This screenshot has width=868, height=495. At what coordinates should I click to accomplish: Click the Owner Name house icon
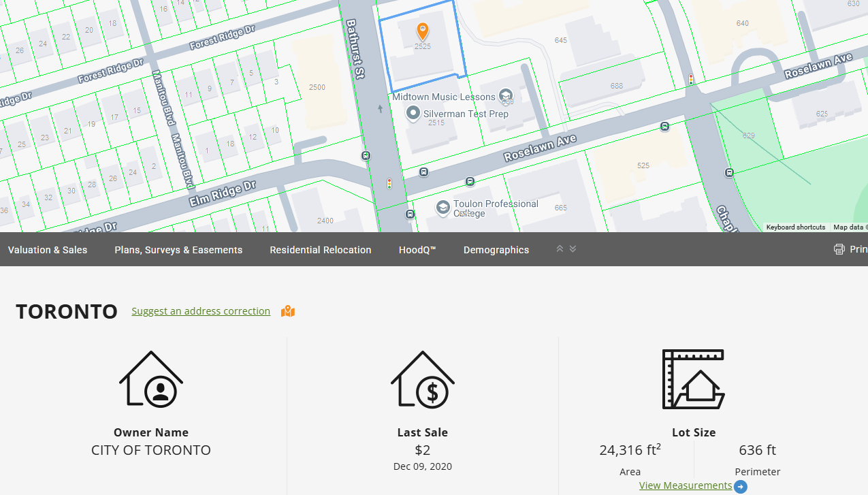click(x=151, y=379)
